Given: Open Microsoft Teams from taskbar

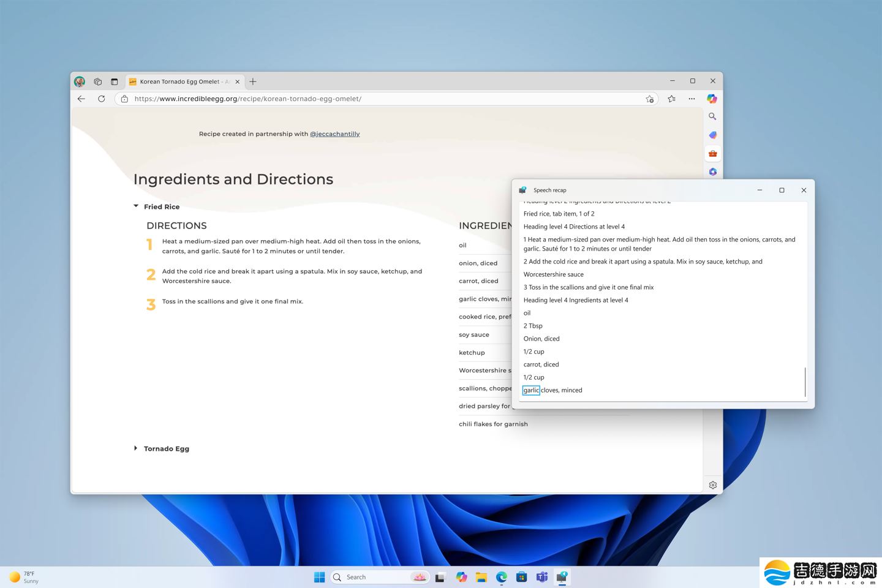Looking at the screenshot, I should tap(541, 577).
